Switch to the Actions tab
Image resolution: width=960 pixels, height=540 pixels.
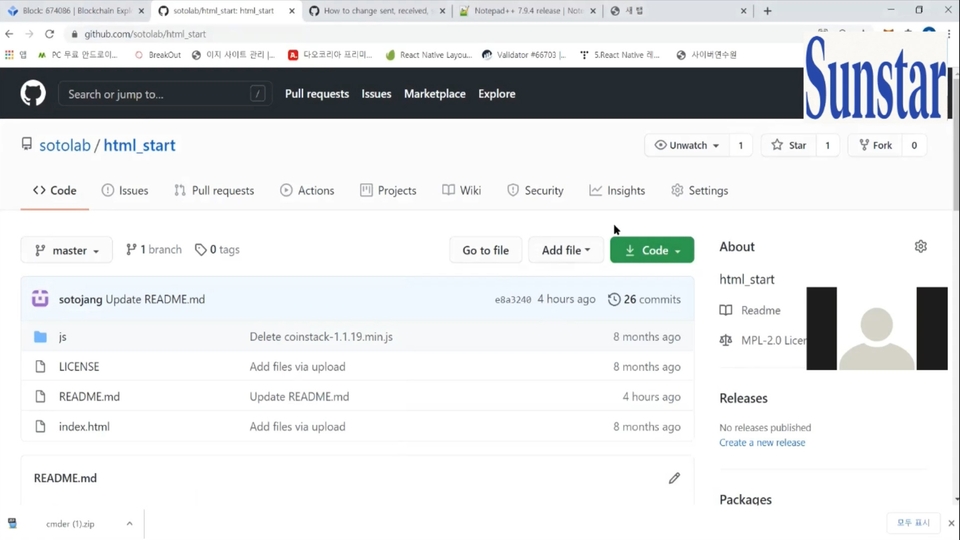tap(307, 190)
